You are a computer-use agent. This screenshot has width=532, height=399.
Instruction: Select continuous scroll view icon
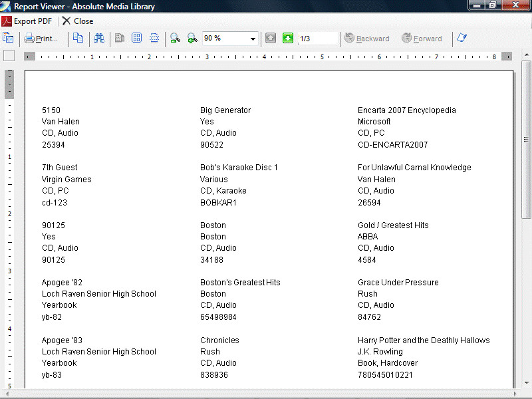(x=154, y=38)
